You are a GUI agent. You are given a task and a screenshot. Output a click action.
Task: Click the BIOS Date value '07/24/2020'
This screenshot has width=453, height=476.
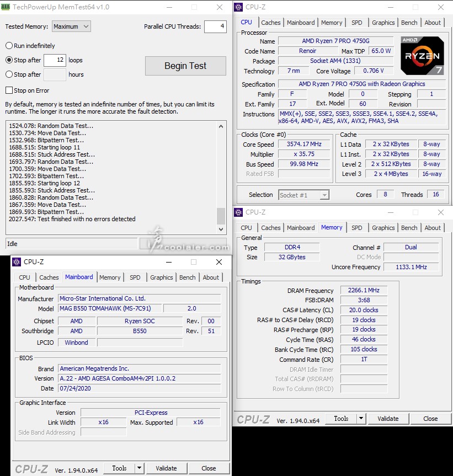[x=140, y=388]
